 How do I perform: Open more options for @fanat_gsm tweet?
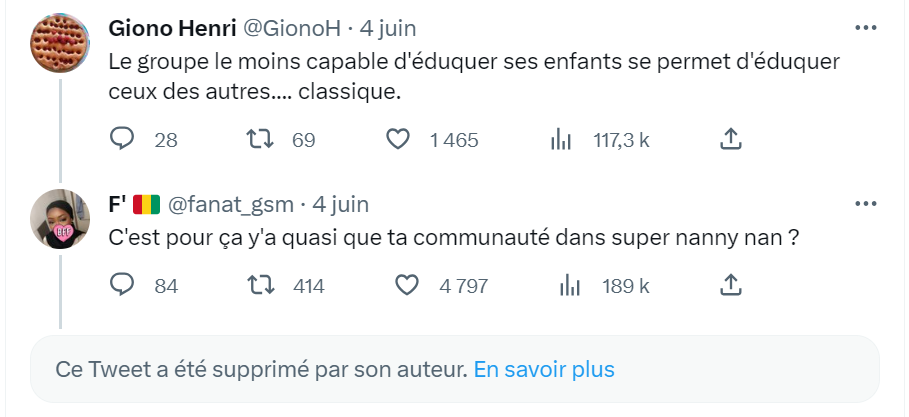tap(864, 204)
